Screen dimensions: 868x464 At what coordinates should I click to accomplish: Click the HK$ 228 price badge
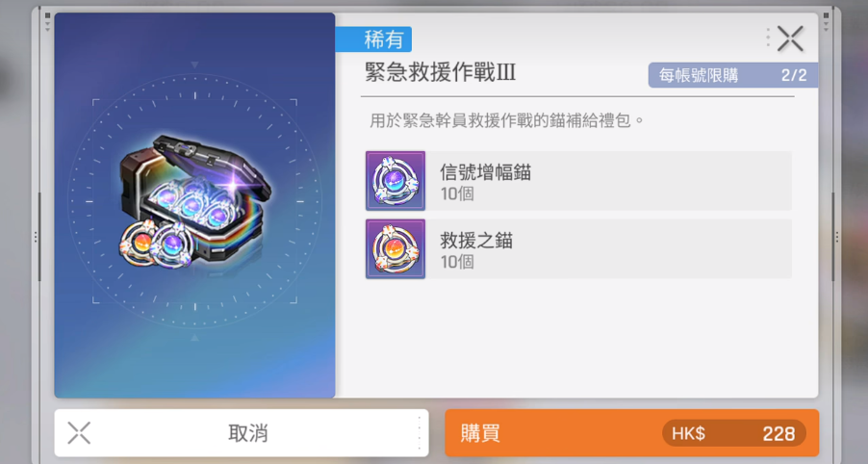[734, 433]
